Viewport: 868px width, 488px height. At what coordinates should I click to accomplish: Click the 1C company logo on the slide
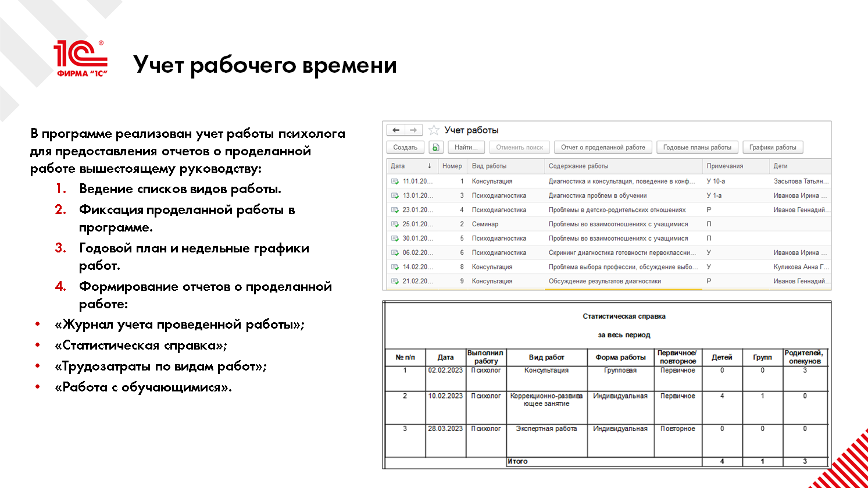81,59
